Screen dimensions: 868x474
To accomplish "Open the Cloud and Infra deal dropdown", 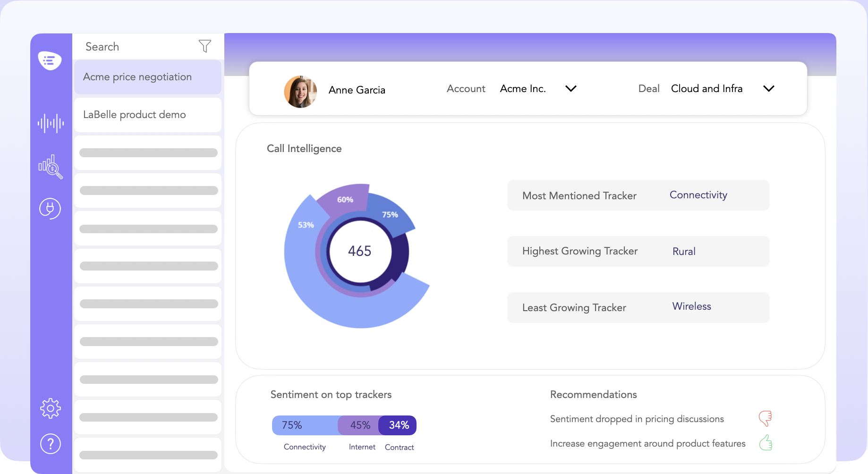I will 768,88.
